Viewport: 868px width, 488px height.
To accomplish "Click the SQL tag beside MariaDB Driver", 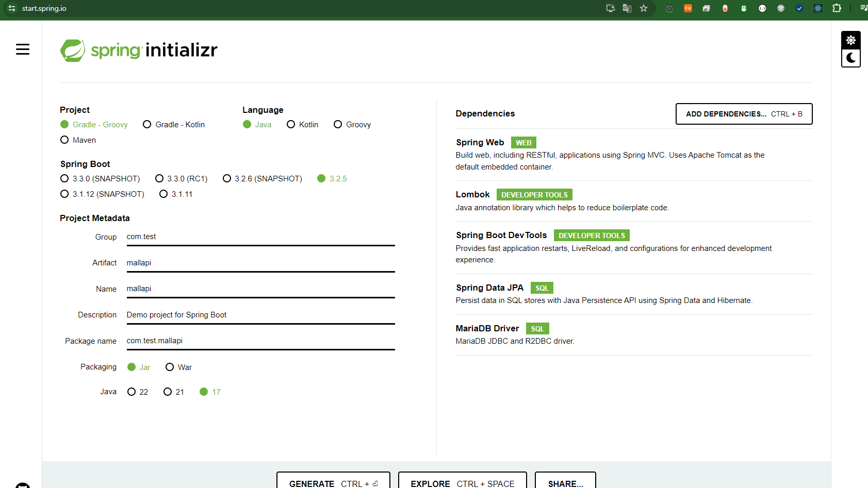I will (x=537, y=329).
